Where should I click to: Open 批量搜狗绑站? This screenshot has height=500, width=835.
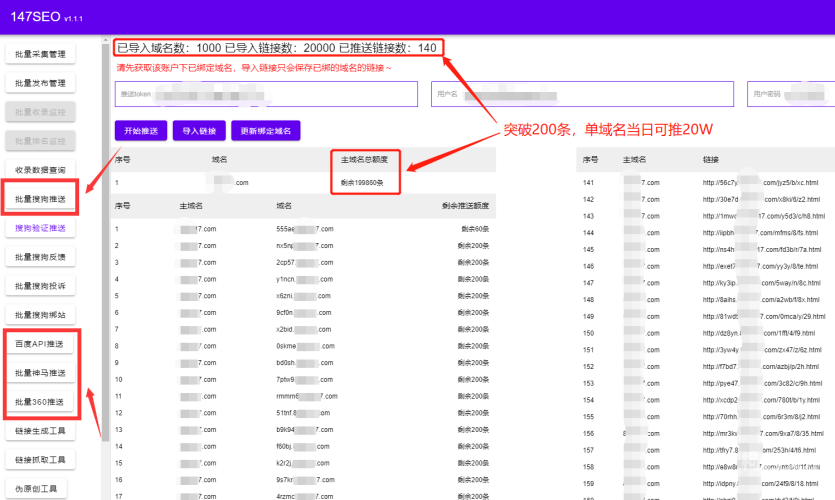[x=40, y=315]
